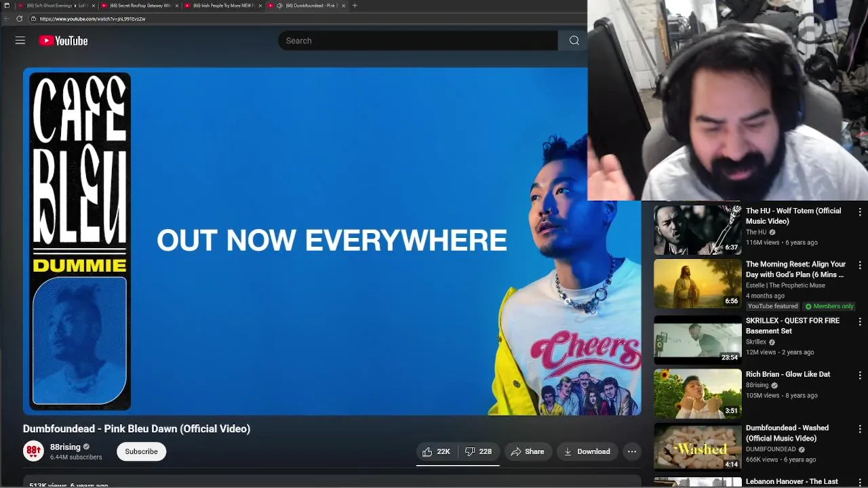The width and height of the screenshot is (868, 488).
Task: Reload the page
Action: tap(19, 19)
